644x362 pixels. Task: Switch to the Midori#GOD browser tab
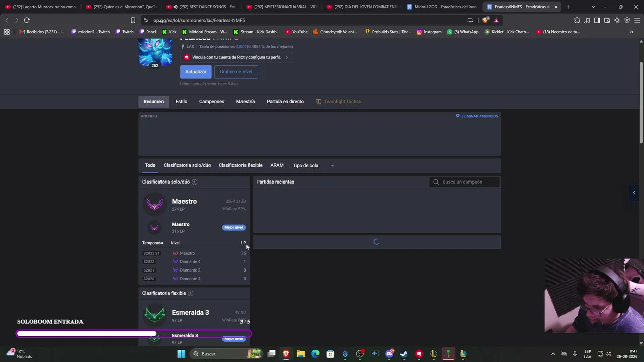[x=442, y=7]
